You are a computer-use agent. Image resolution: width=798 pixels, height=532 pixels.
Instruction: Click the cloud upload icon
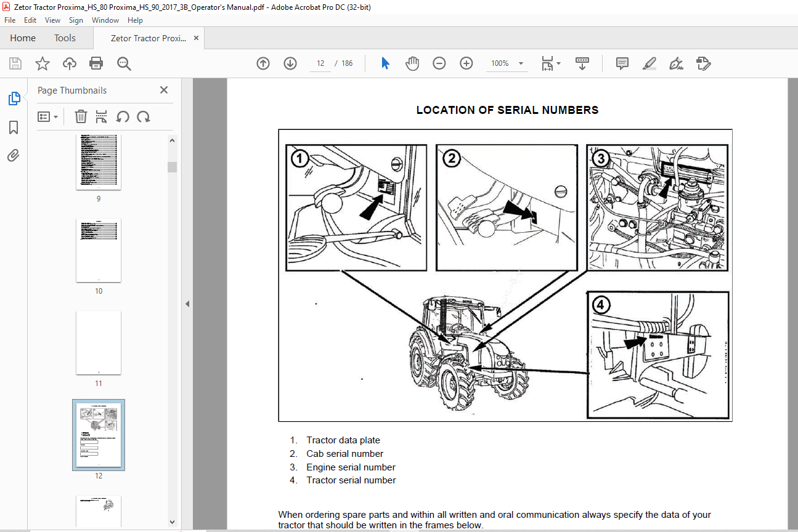tap(70, 63)
